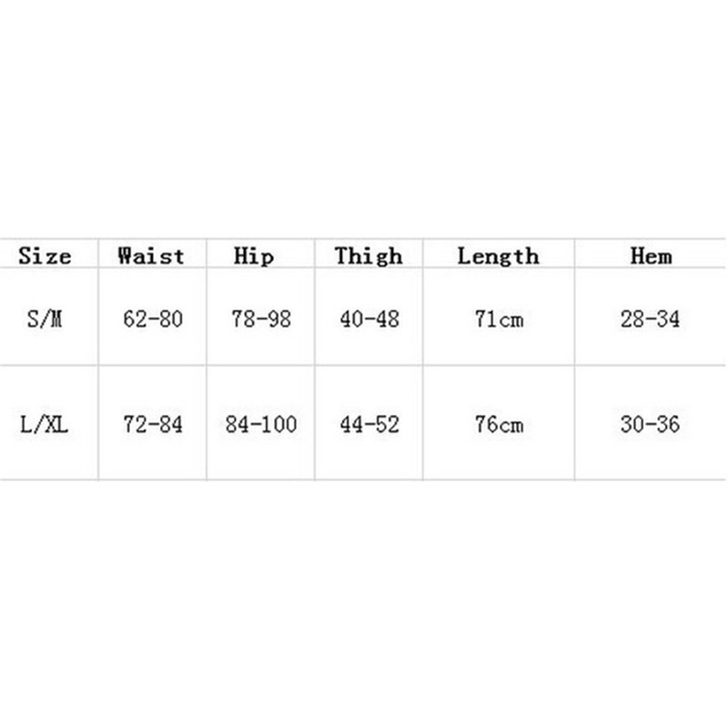Click the blank area above the size table
This screenshot has width=728, height=728.
coord(364,118)
